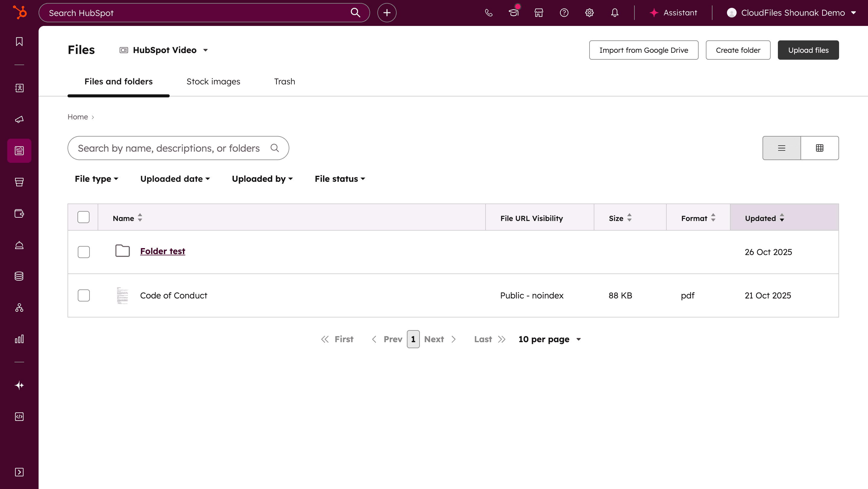This screenshot has height=489, width=868.
Task: Open the Uploaded by filter dropdown
Action: [262, 179]
